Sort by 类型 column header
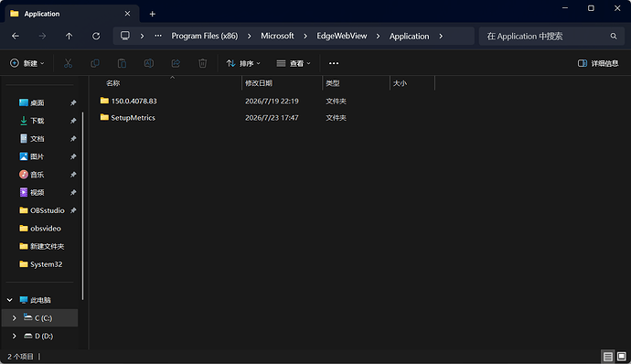Image resolution: width=631 pixels, height=364 pixels. point(333,83)
